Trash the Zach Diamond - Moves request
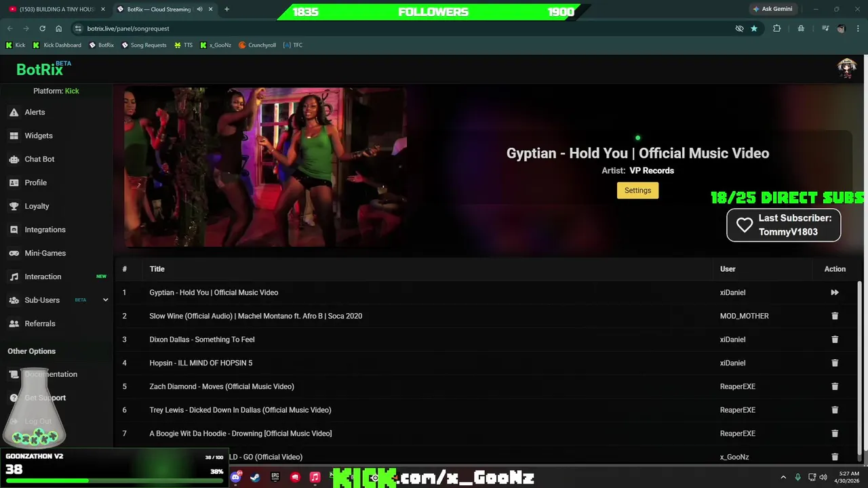This screenshot has height=488, width=868. point(835,386)
